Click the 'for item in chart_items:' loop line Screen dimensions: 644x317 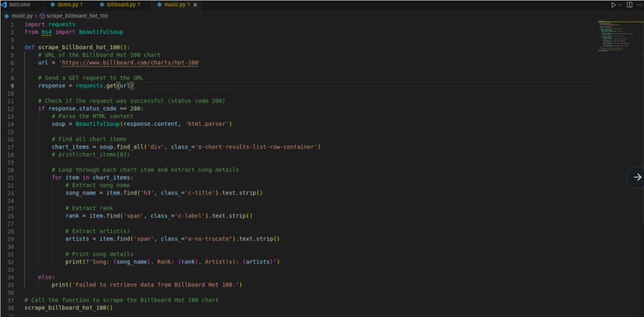92,178
